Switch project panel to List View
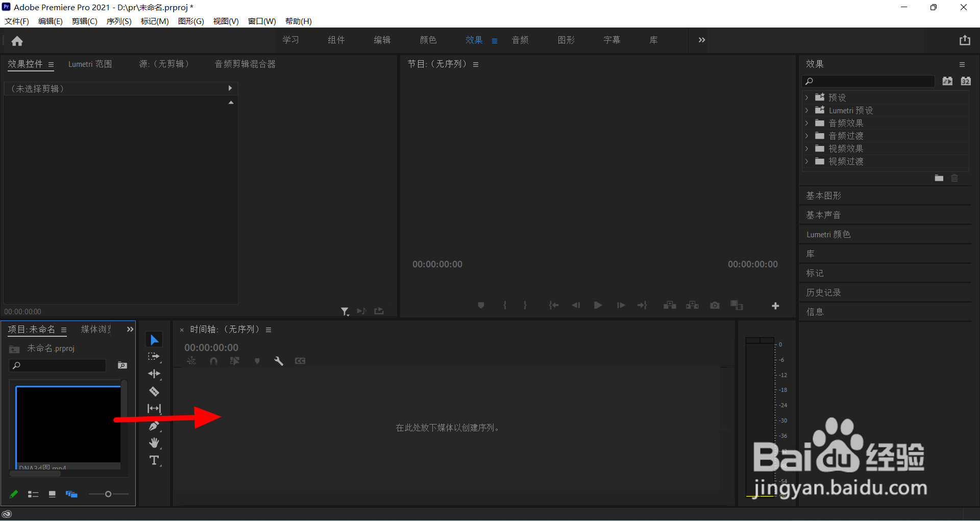 point(33,494)
